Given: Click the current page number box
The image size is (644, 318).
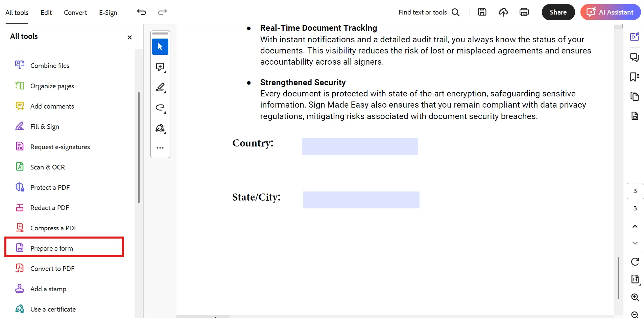Looking at the screenshot, I should click(x=635, y=191).
